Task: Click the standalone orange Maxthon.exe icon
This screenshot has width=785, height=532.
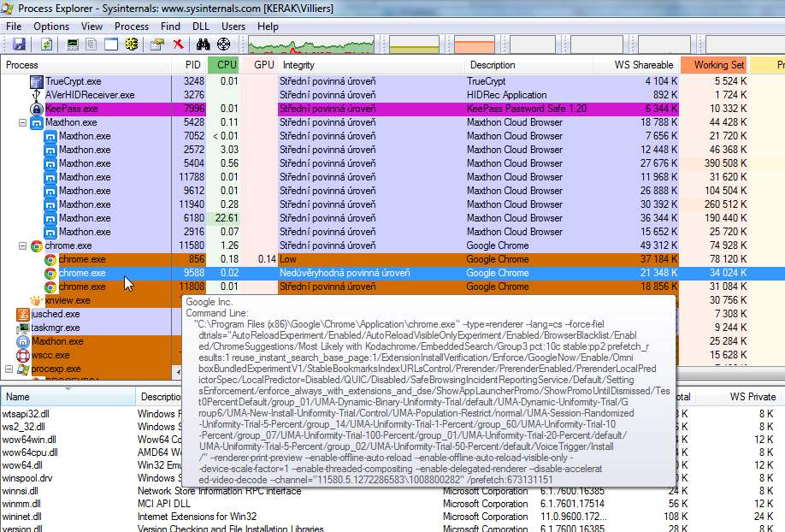Action: (23, 341)
